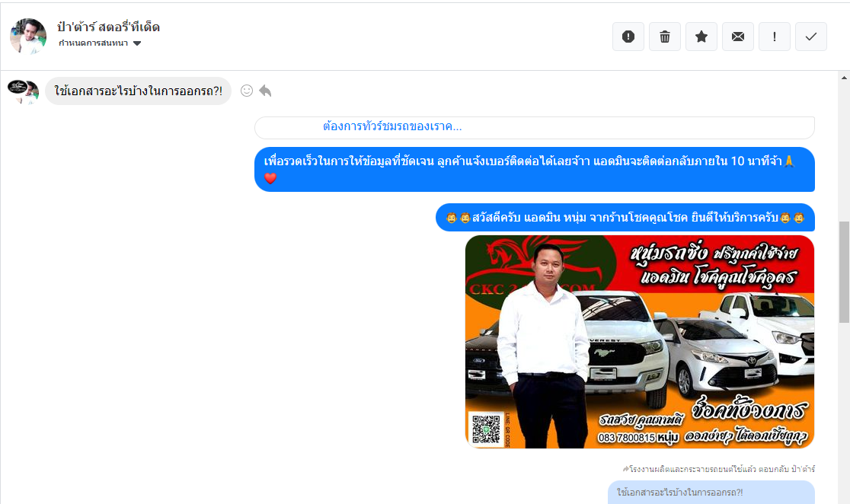Screen dimensions: 850x504
Task: Click the quoted reply bubble at the bottom
Action: [x=711, y=493]
